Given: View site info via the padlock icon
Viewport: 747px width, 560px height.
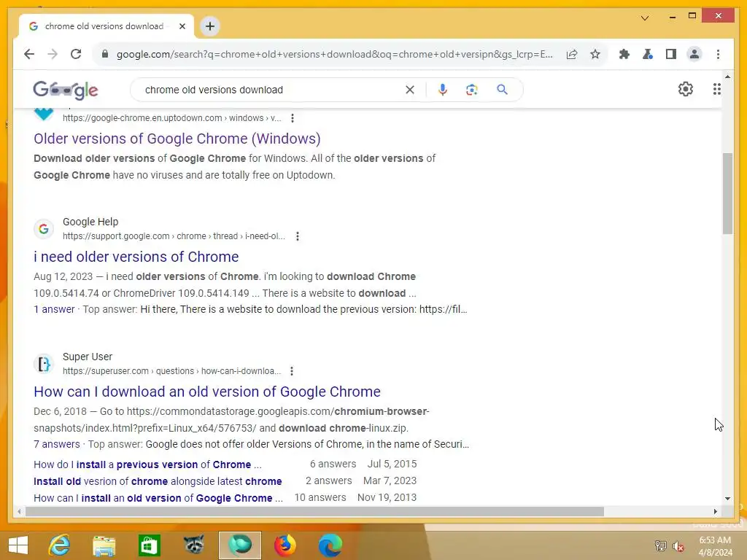Looking at the screenshot, I should point(105,54).
